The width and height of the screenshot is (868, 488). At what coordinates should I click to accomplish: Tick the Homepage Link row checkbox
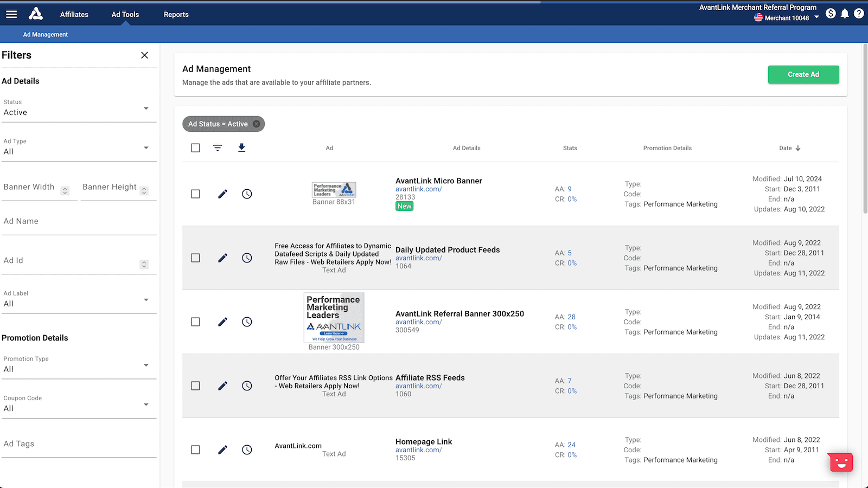tap(195, 450)
